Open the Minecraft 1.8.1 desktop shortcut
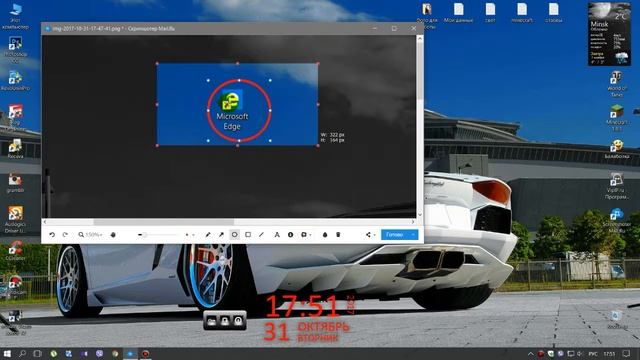Viewport: 640px width, 360px height. (616, 118)
